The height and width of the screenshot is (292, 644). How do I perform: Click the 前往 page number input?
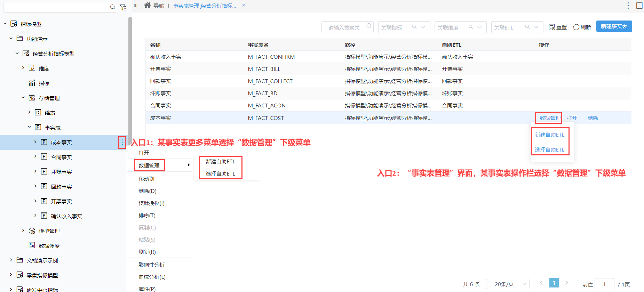click(604, 284)
